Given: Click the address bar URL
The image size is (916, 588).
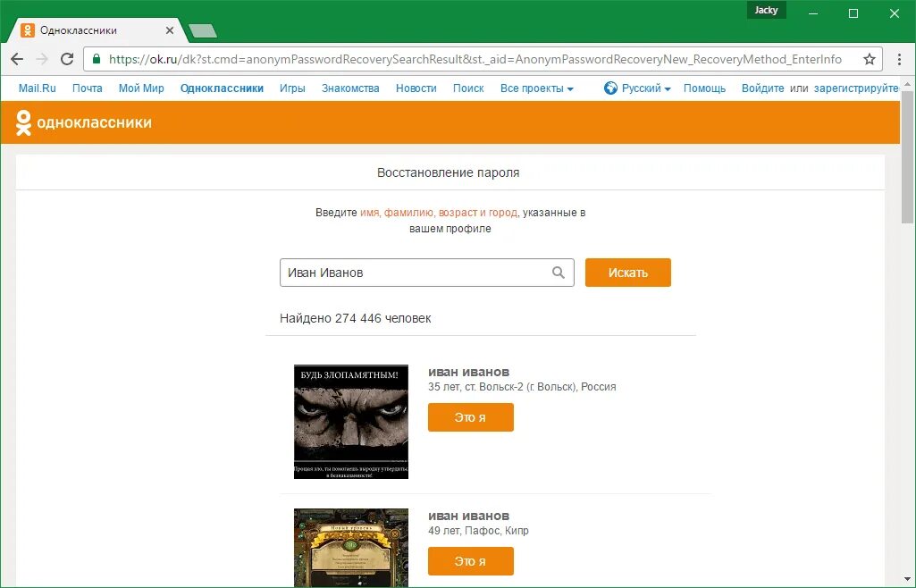Looking at the screenshot, I should 475,59.
